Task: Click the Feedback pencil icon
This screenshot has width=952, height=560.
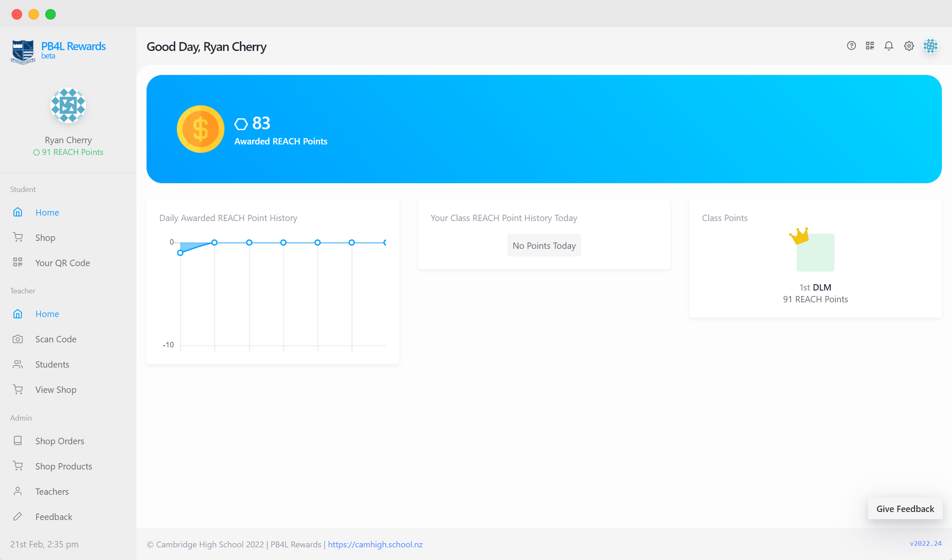Action: coord(18,517)
